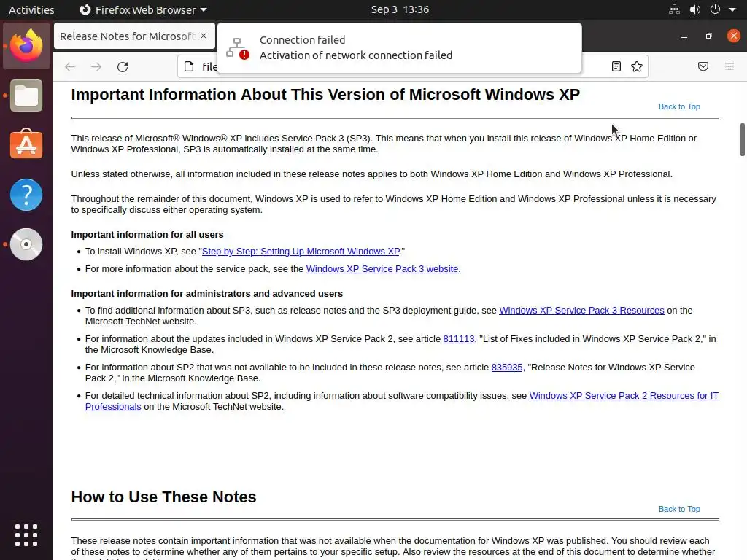Open Windows XP Service Pack 3 Resources link
Viewport: 747px width, 560px height.
point(581,311)
